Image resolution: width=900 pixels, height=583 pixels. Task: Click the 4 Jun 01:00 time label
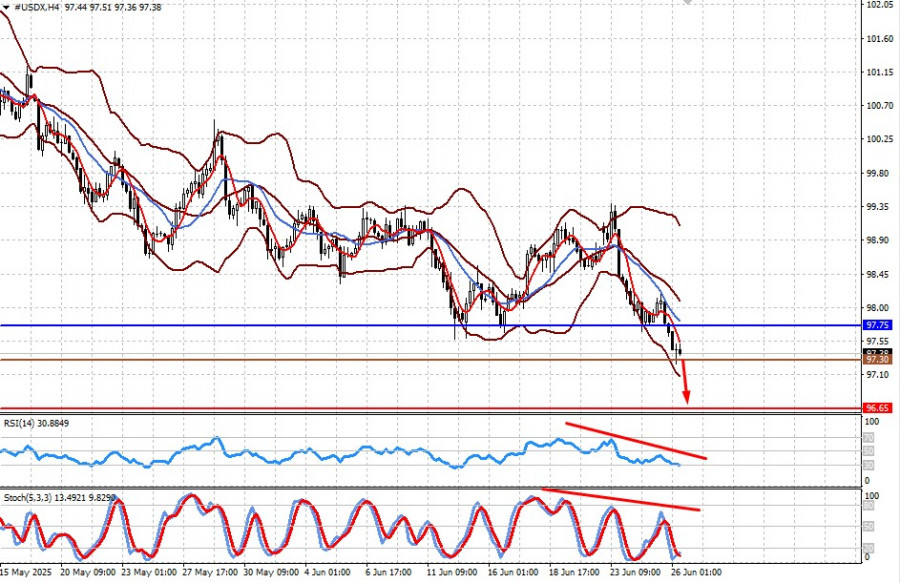tap(327, 572)
